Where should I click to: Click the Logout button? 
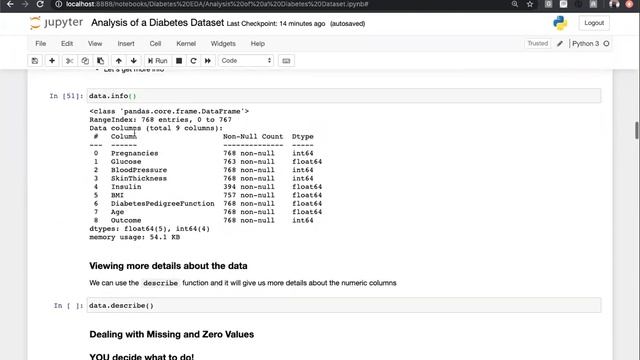594,23
